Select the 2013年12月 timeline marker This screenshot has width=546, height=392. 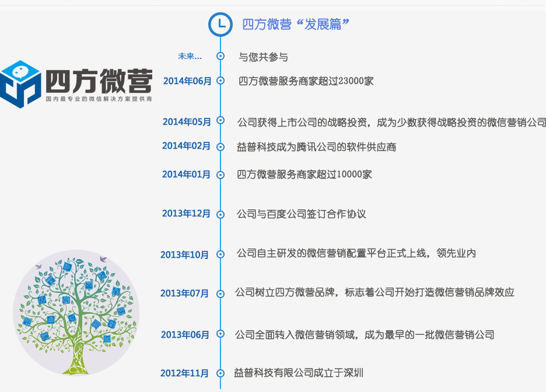220,214
